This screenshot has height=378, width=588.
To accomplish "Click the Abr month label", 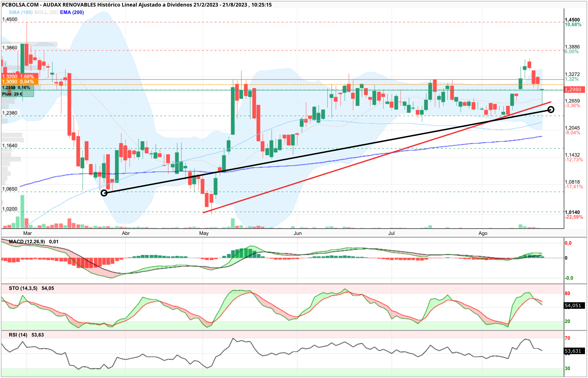I will pyautogui.click(x=126, y=233).
